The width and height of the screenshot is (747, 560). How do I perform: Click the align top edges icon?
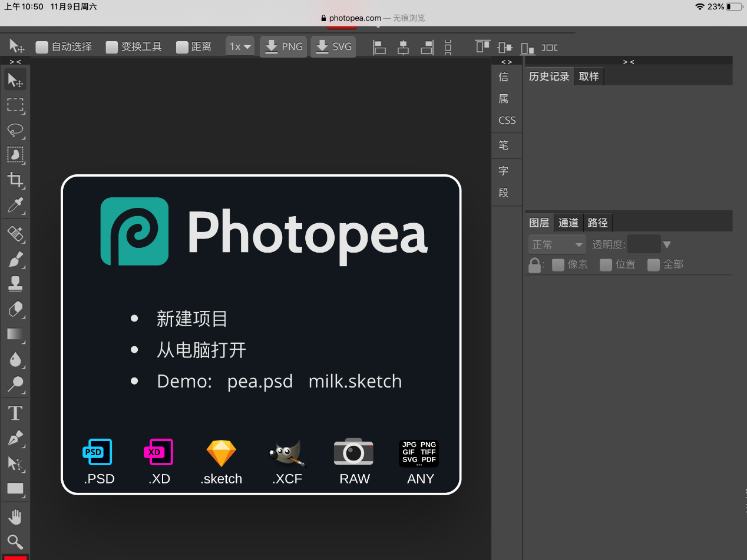coord(483,47)
